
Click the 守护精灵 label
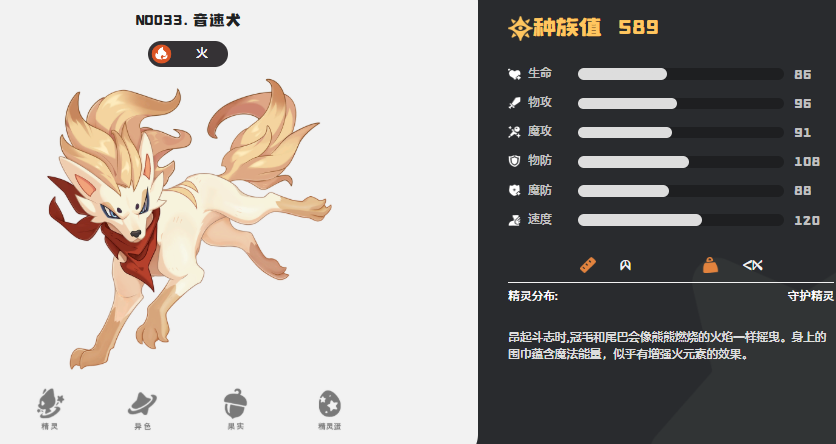tap(810, 296)
